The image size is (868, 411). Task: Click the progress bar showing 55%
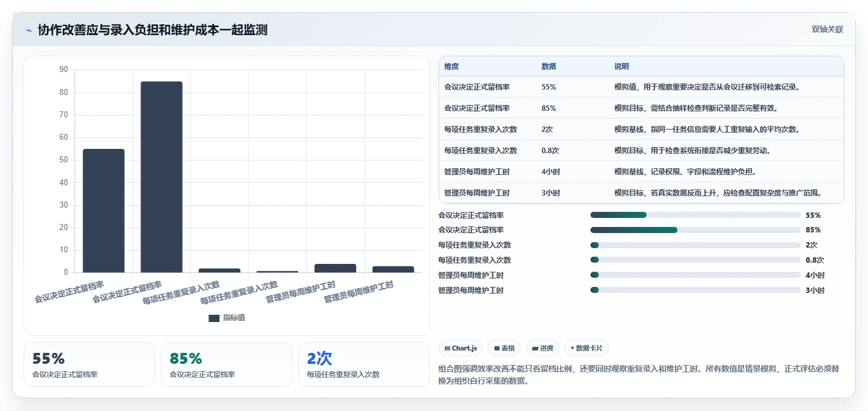pos(696,215)
